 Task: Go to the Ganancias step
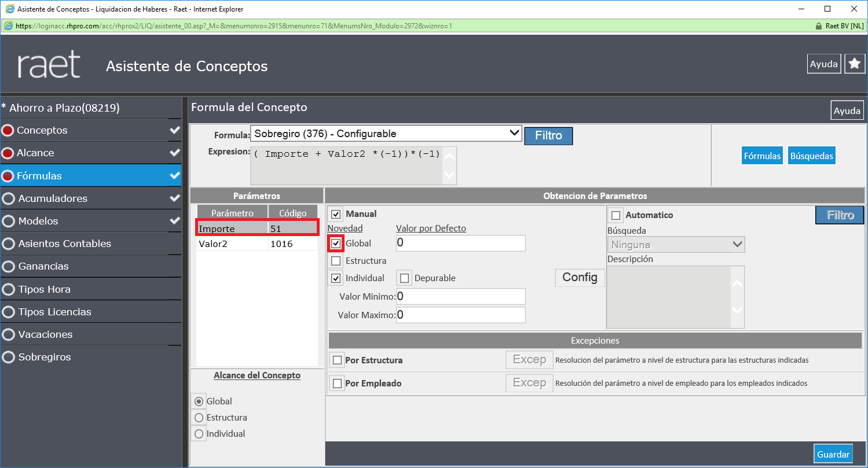click(x=91, y=266)
